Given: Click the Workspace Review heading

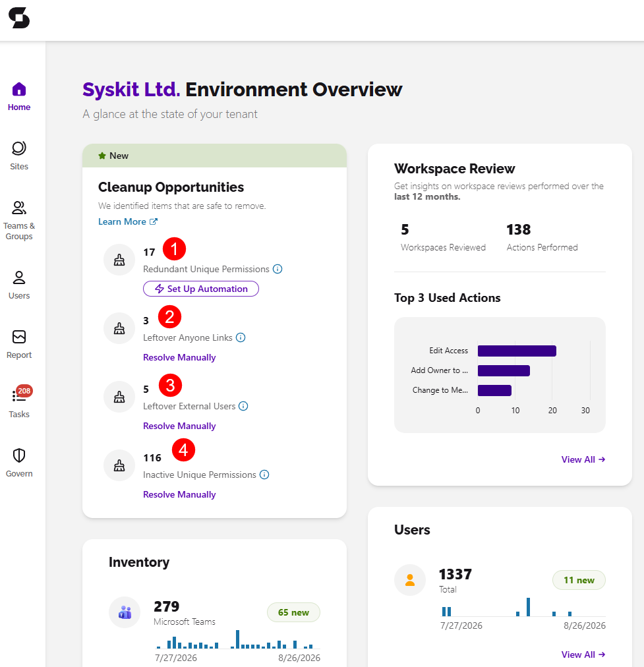Looking at the screenshot, I should click(454, 169).
